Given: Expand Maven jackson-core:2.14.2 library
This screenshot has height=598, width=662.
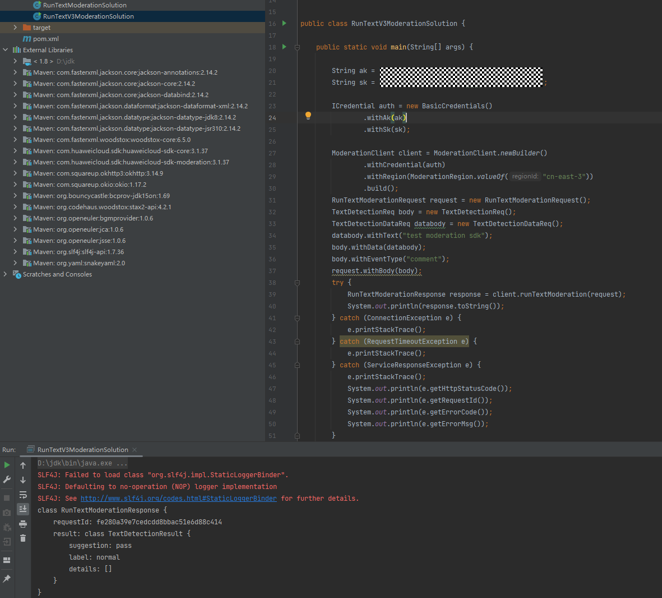Looking at the screenshot, I should [15, 84].
